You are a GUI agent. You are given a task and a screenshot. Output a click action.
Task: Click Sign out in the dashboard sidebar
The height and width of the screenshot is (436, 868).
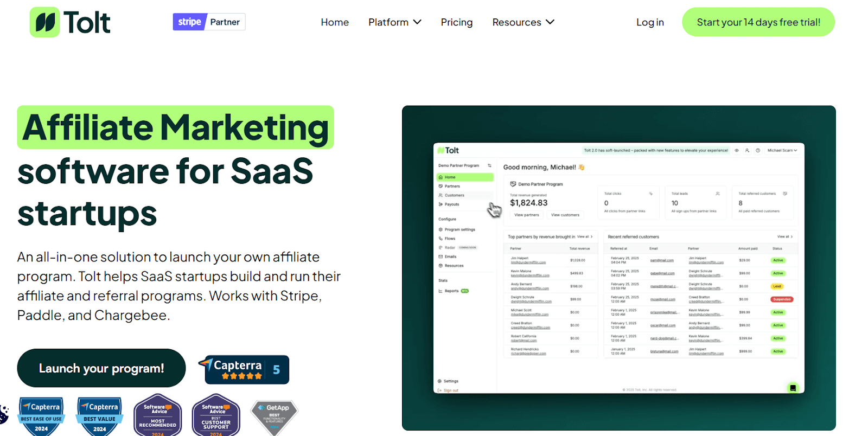449,390
